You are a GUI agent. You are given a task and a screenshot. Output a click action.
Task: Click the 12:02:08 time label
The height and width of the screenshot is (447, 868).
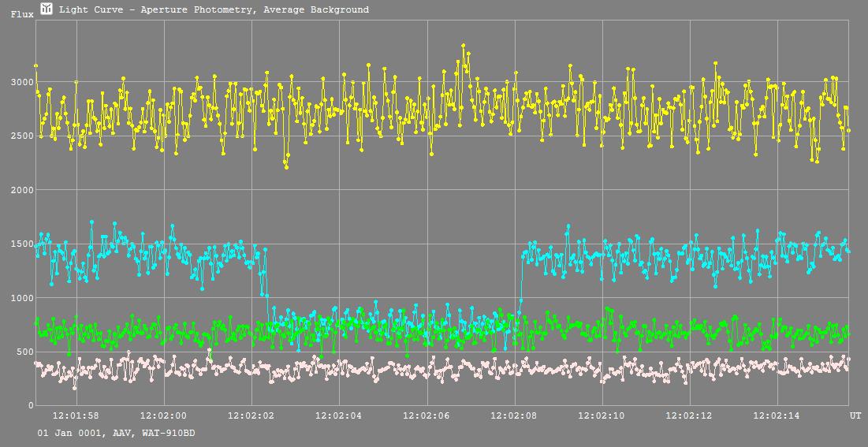[515, 415]
